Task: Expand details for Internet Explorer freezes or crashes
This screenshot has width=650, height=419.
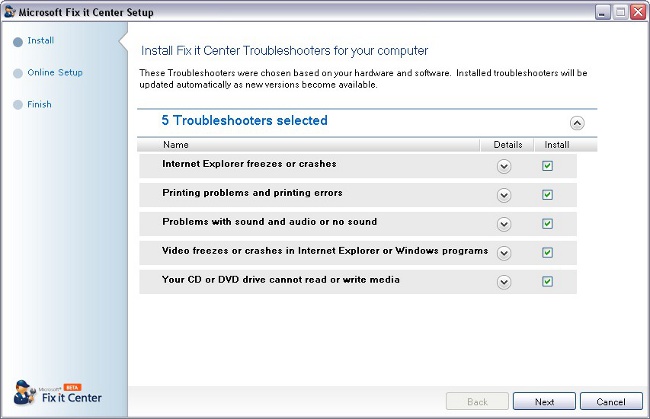Action: coord(504,166)
